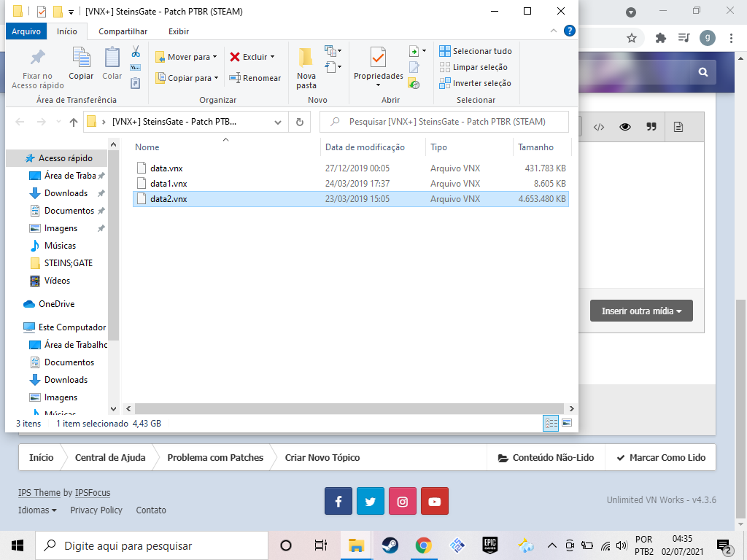Expand the address bar history dropdown
747x560 pixels.
click(278, 122)
